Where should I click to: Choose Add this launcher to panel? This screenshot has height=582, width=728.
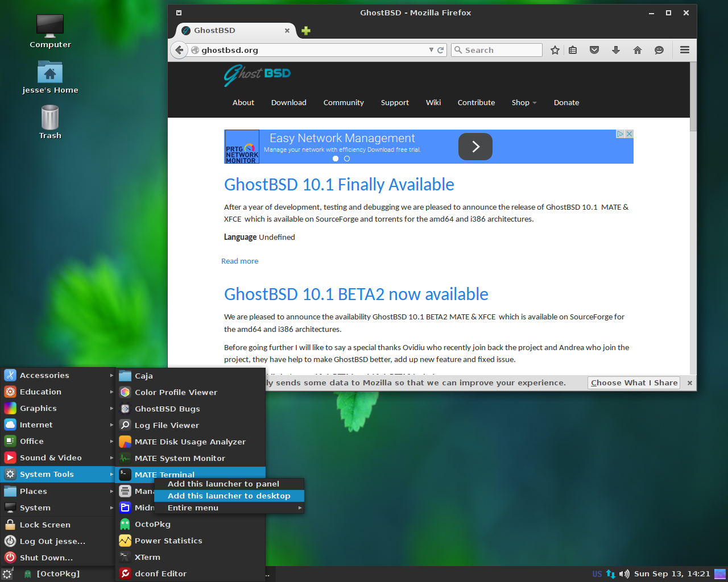tap(229, 484)
